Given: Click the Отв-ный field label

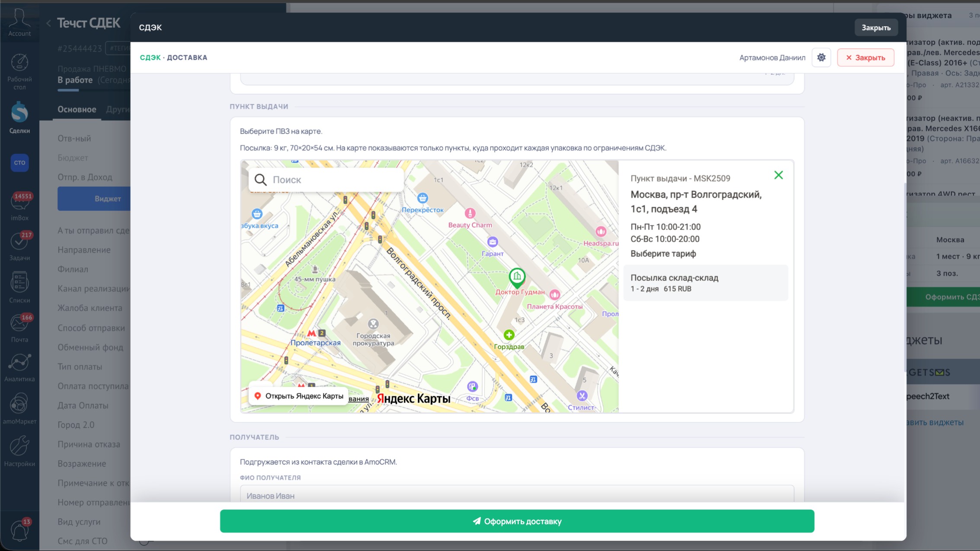Looking at the screenshot, I should pyautogui.click(x=74, y=138).
